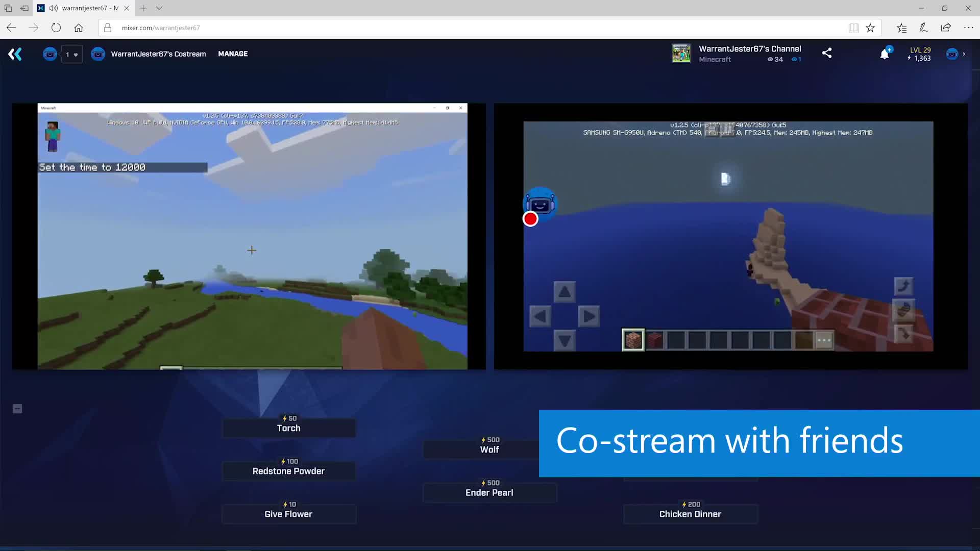The width and height of the screenshot is (980, 551).
Task: Click the tabs you've set aside icon
Action: [8, 8]
